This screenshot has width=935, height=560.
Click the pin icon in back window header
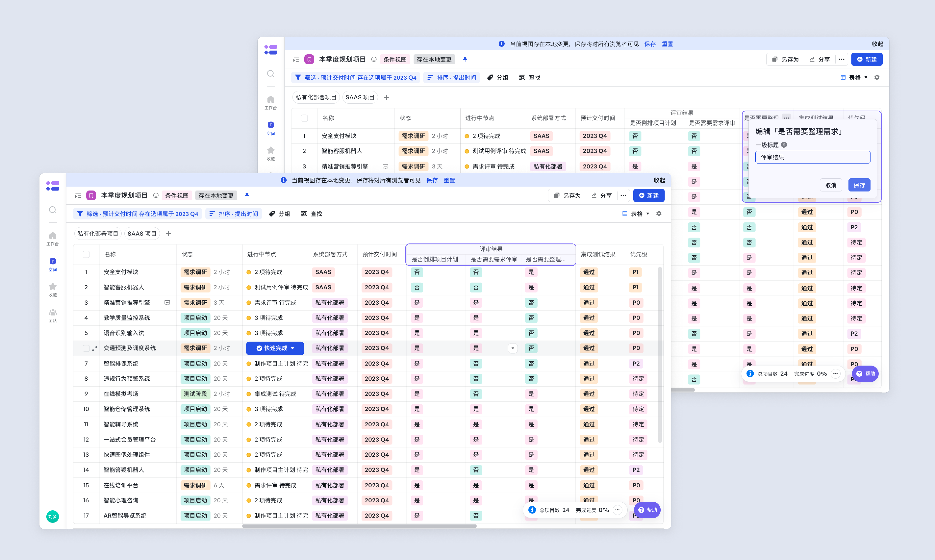click(465, 59)
